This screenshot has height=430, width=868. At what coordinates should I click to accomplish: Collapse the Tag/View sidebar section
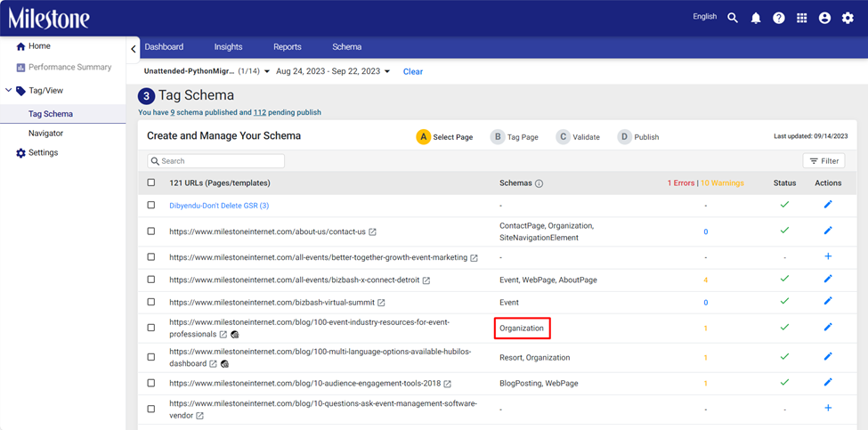(x=8, y=90)
